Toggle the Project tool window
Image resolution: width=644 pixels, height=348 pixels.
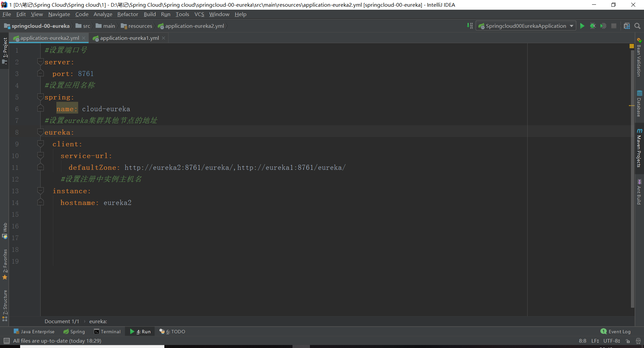[5, 51]
